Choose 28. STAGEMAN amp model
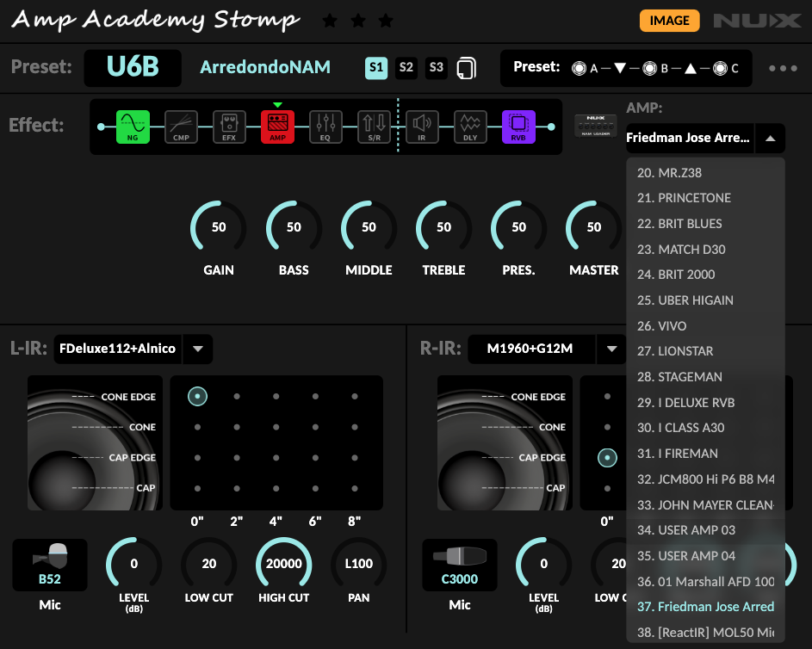The width and height of the screenshot is (812, 649). (x=705, y=377)
